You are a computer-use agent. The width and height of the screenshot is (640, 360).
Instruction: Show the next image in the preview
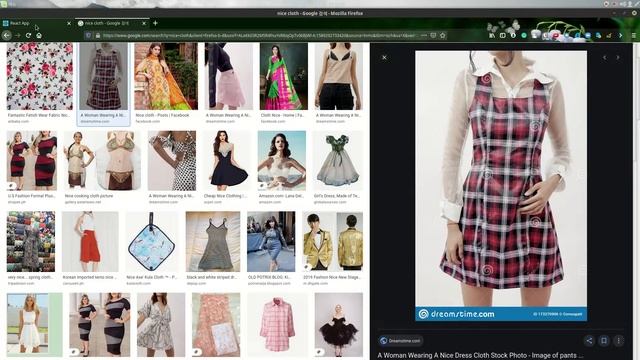pyautogui.click(x=618, y=58)
